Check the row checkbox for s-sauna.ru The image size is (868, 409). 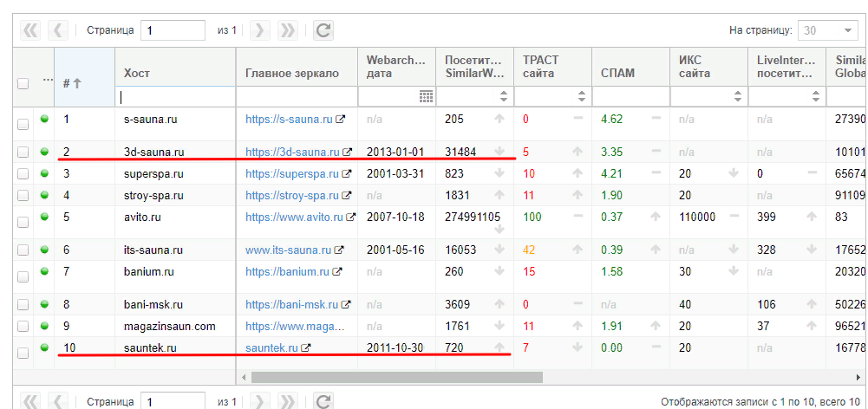[23, 125]
